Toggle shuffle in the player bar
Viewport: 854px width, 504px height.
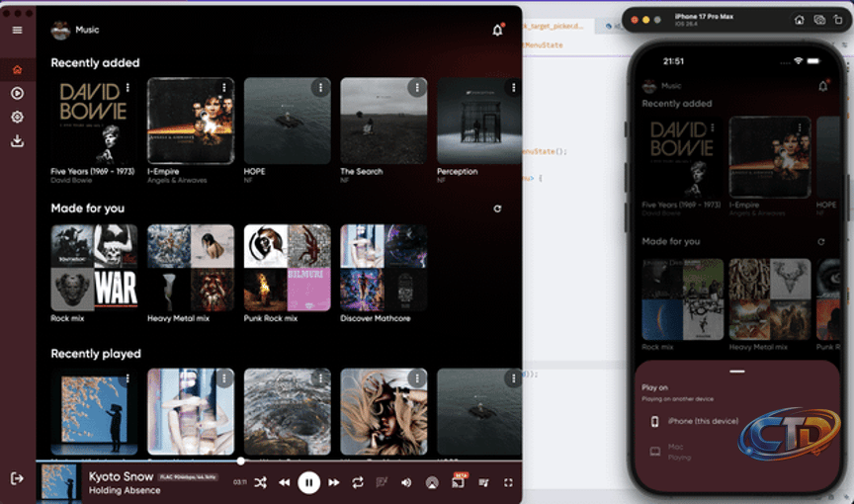click(260, 482)
